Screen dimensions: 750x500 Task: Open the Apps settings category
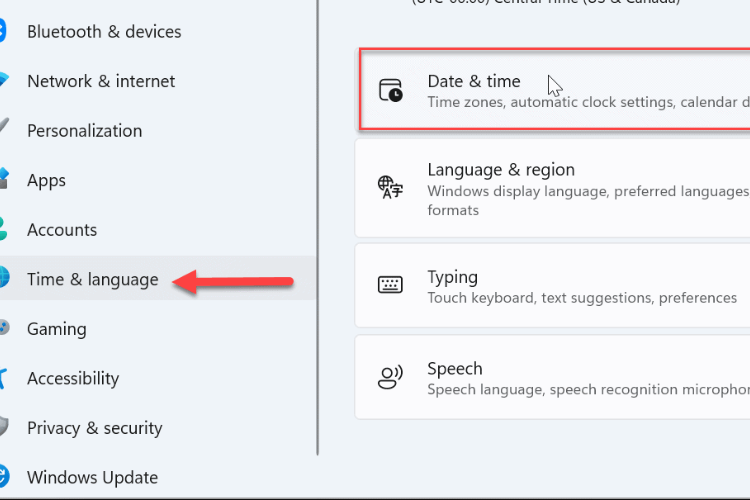tap(46, 181)
